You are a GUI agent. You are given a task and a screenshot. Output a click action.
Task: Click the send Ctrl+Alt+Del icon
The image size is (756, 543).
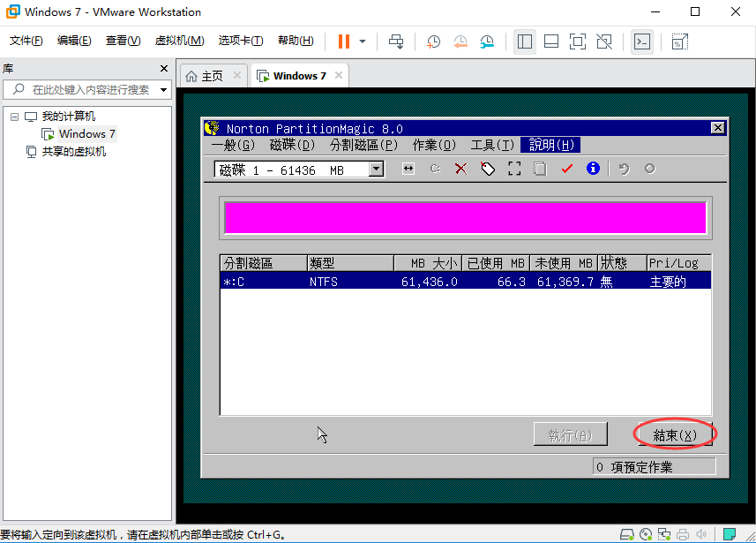tap(396, 41)
